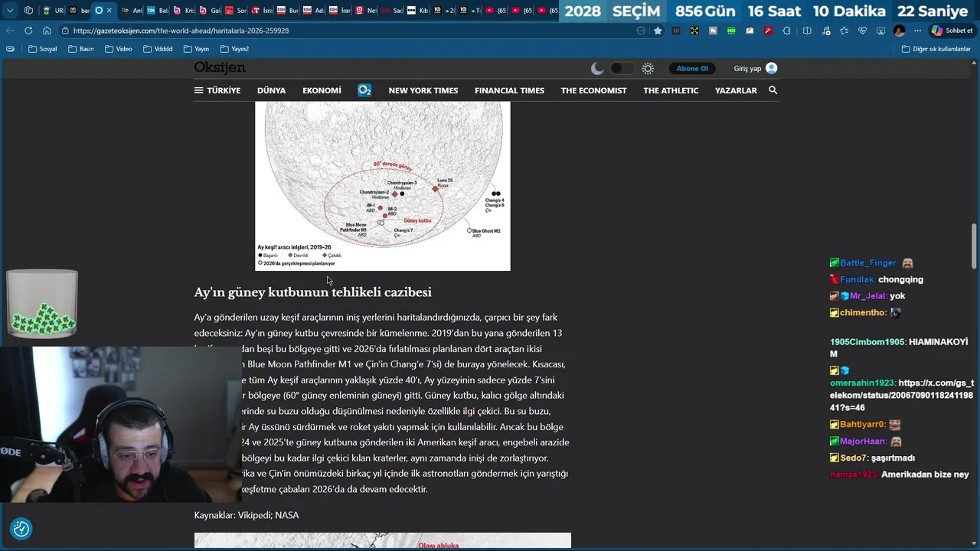The width and height of the screenshot is (980, 551).
Task: Open the Video bookmarks folder
Action: 119,49
